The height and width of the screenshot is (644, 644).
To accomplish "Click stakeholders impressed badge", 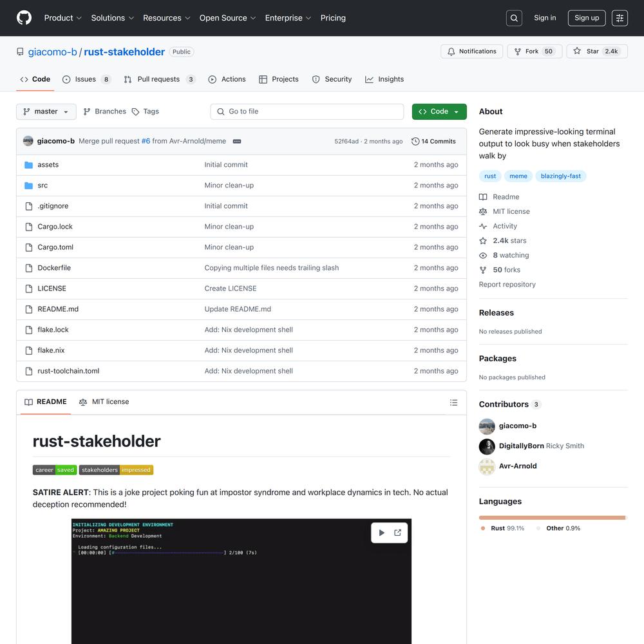I will click(116, 470).
